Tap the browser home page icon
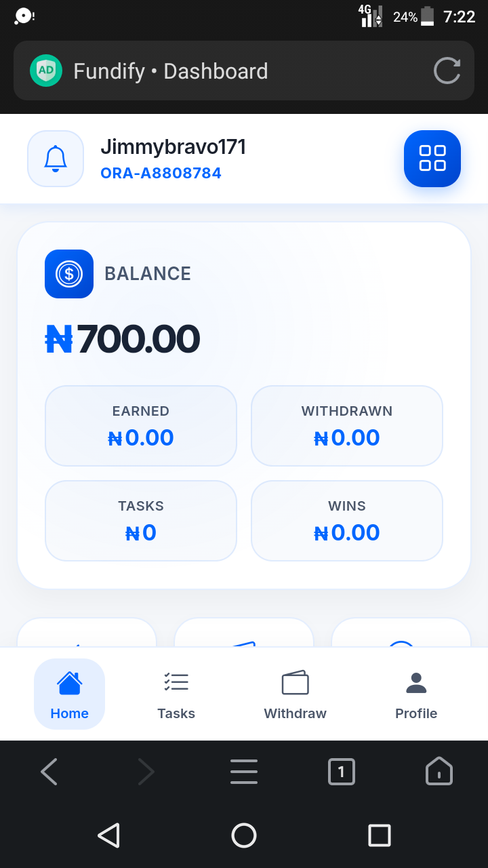This screenshot has width=488, height=868. [439, 772]
